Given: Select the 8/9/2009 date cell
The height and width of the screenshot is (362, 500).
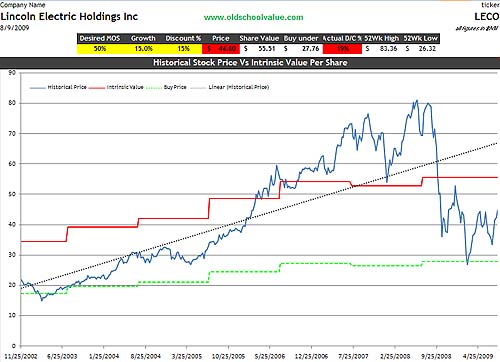Looking at the screenshot, I should (14, 28).
